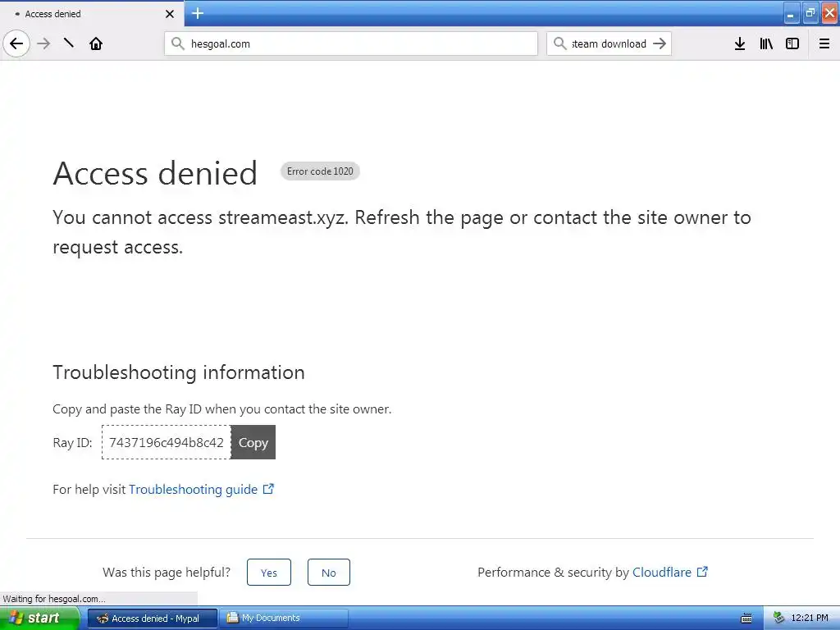Select the Access denied tab
This screenshot has width=840, height=630.
pyautogui.click(x=92, y=13)
